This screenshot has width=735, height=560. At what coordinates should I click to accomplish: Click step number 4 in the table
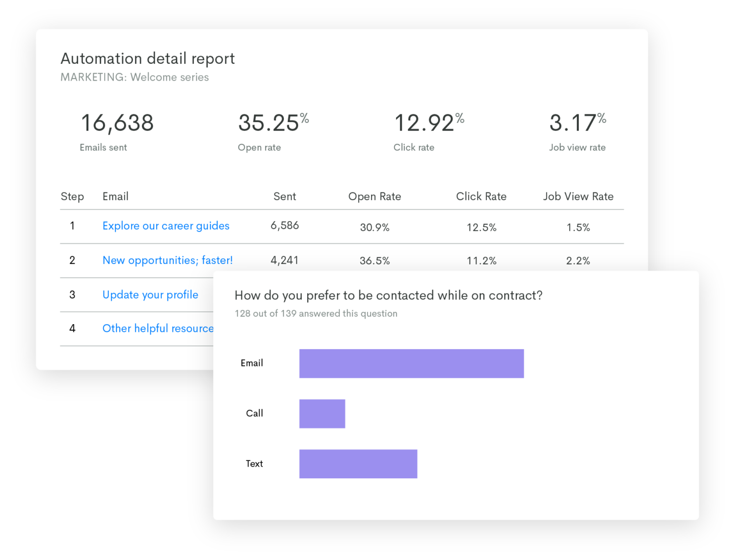point(72,328)
